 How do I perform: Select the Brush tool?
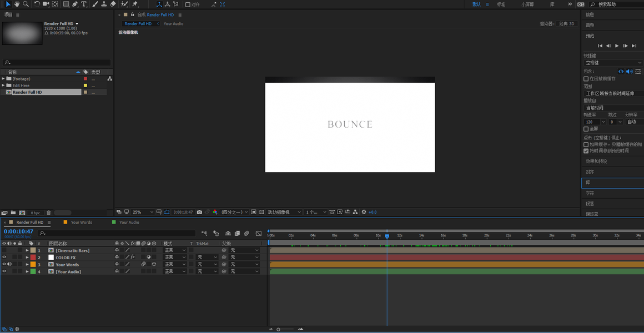pos(95,4)
